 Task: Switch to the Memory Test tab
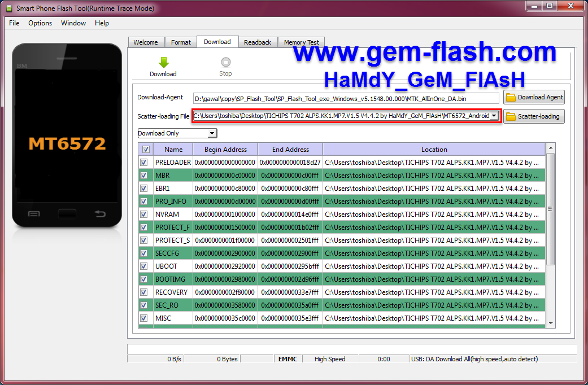pos(302,42)
